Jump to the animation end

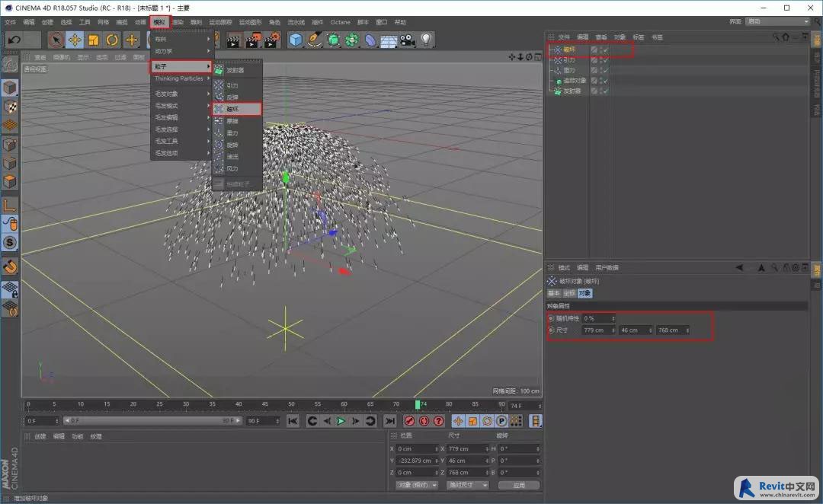389,421
